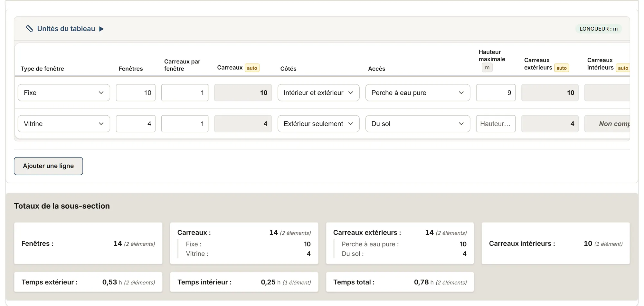Open the Vitrine window type dropdown
This screenshot has width=644, height=306.
[64, 124]
